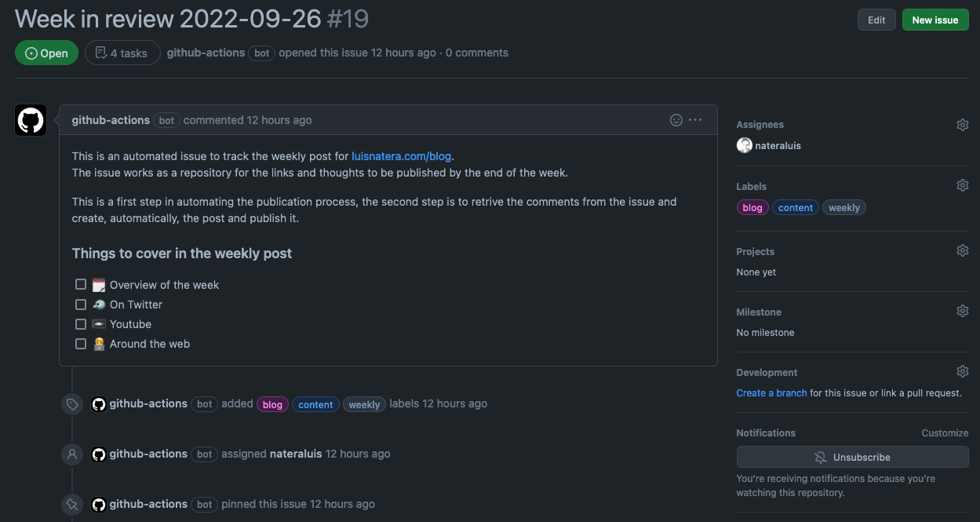Click the 'No milestone' text
980x522 pixels.
coord(765,332)
